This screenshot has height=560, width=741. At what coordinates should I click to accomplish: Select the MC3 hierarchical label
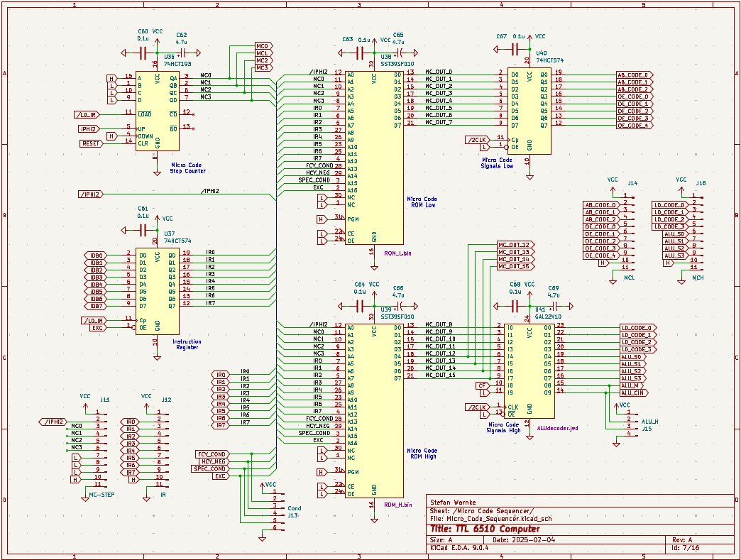click(262, 67)
